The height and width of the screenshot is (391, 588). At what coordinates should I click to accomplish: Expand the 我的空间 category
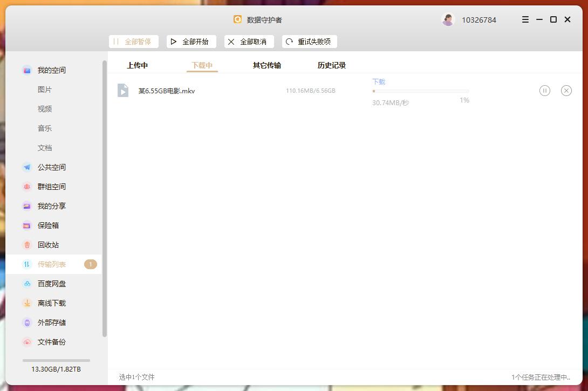(x=52, y=70)
